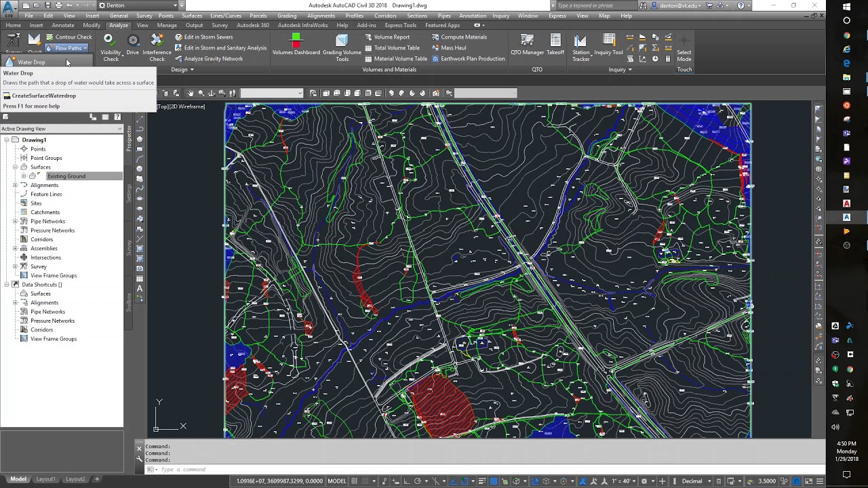The image size is (868, 488).
Task: Open Mass Haul tool
Action: coord(449,48)
